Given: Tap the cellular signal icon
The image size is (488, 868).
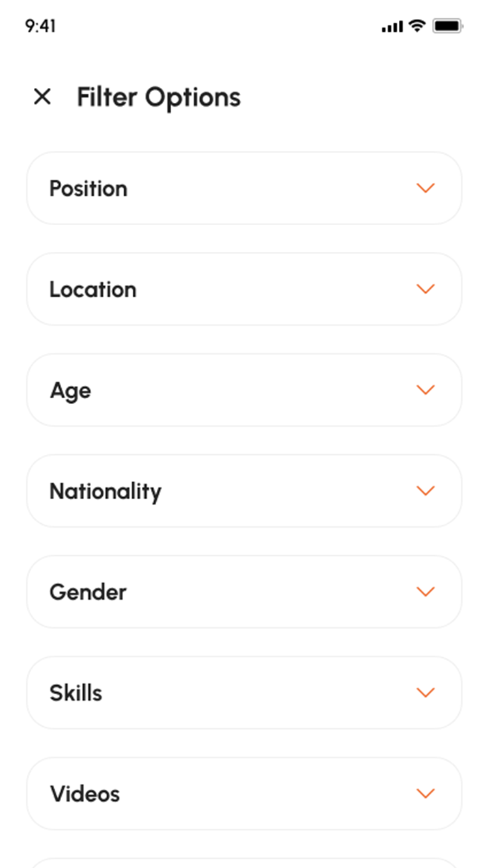Looking at the screenshot, I should (392, 27).
